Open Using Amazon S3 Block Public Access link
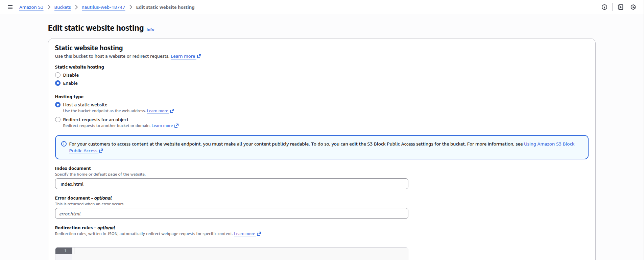 point(549,144)
